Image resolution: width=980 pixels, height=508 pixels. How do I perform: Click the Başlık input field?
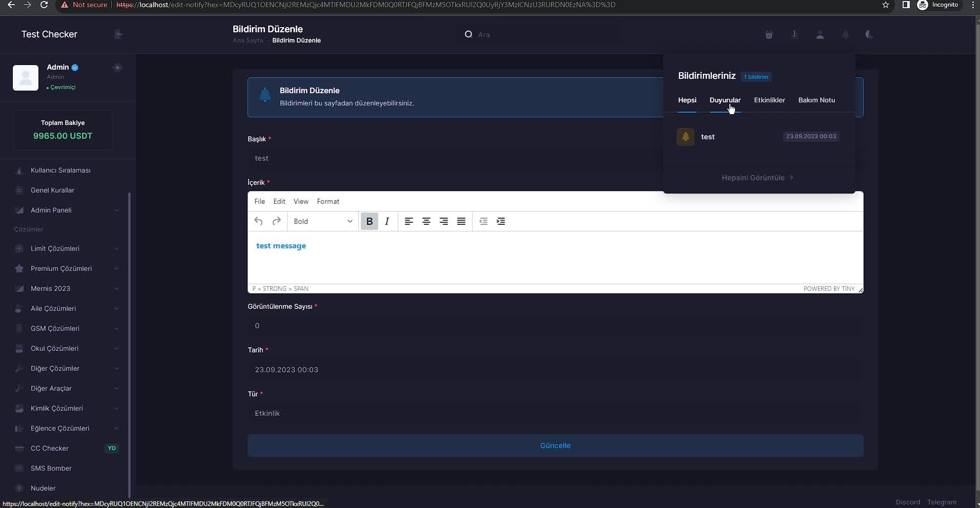click(451, 158)
